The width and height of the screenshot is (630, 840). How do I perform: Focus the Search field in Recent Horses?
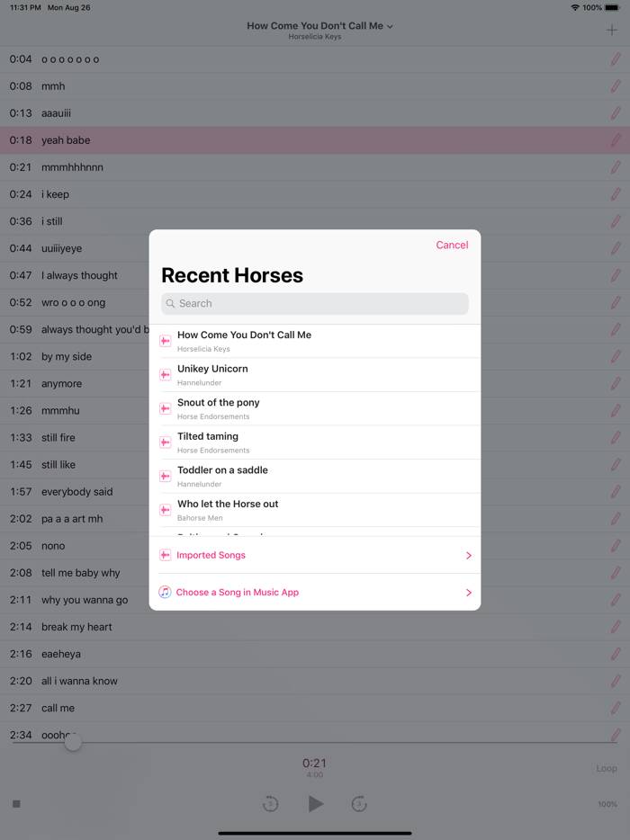[315, 304]
